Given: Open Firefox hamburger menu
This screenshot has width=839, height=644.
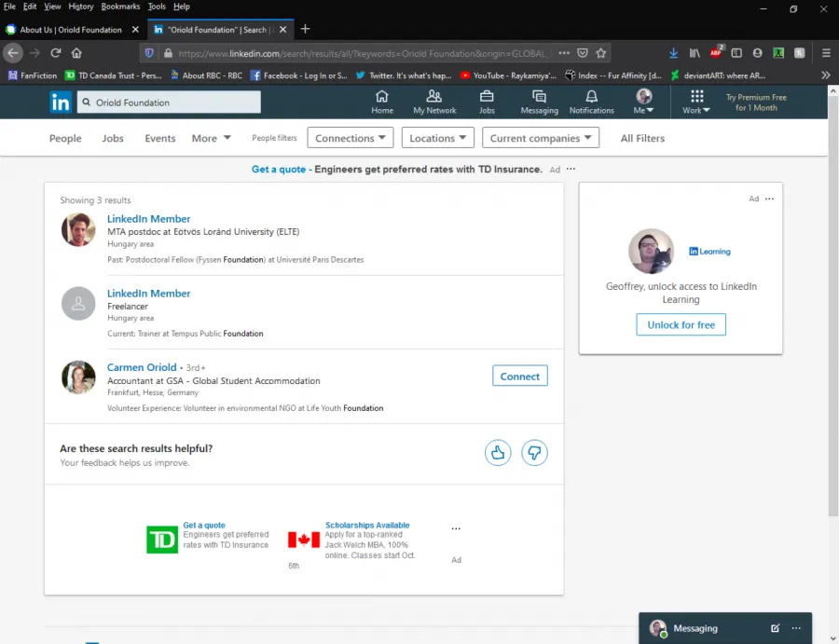Looking at the screenshot, I should (x=826, y=53).
